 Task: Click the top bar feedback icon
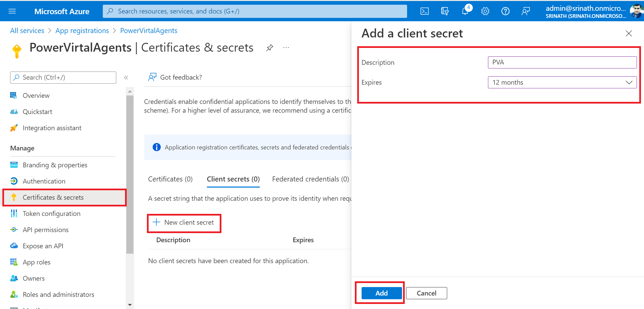pyautogui.click(x=525, y=11)
